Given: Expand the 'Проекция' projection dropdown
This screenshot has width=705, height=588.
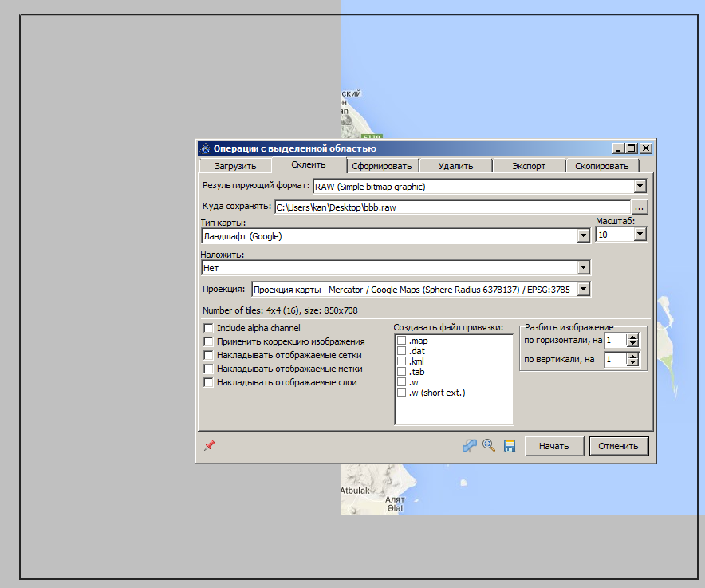Looking at the screenshot, I should click(583, 290).
